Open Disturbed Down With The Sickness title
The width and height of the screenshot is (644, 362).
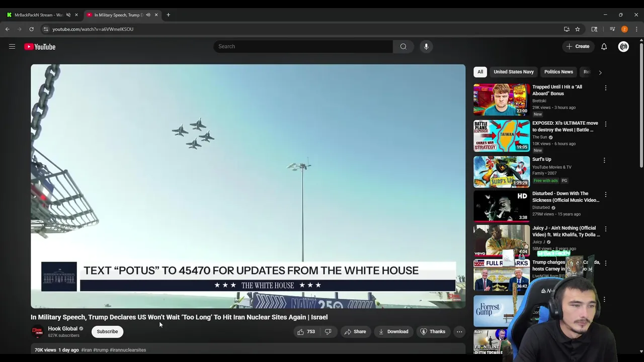[566, 197]
